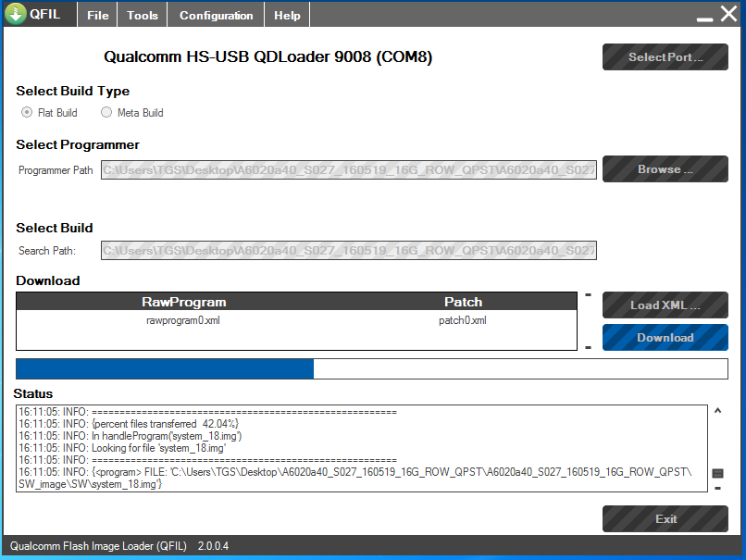Click the Patch column header

point(463,302)
